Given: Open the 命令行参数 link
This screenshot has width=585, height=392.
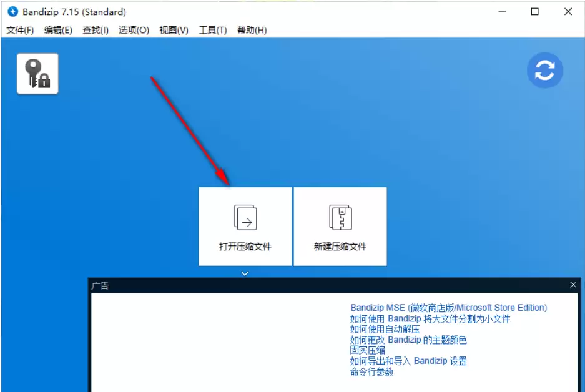Looking at the screenshot, I should [371, 372].
